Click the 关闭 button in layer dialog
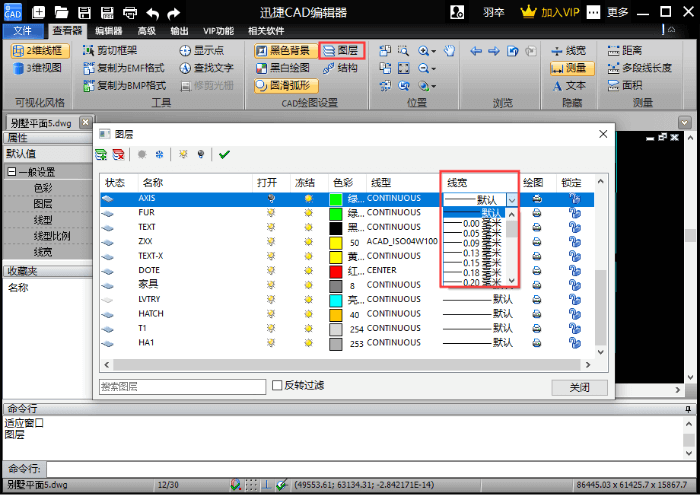 (x=579, y=387)
